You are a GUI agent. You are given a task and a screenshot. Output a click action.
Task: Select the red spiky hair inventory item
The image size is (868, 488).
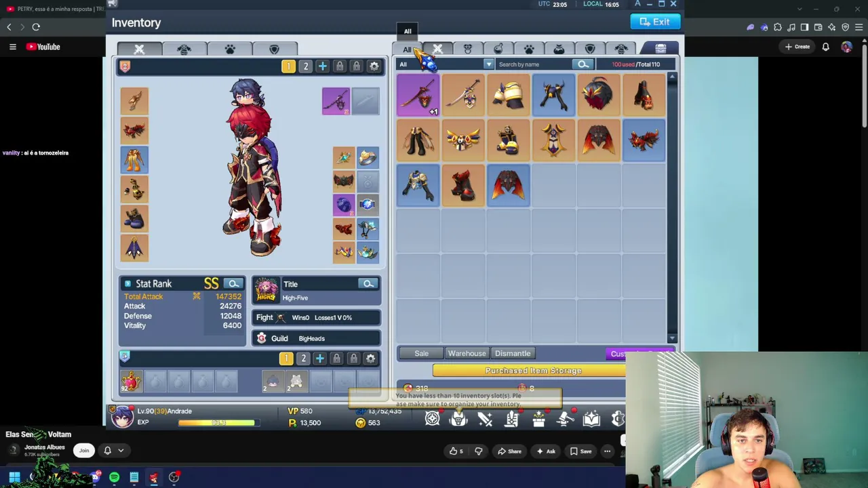point(599,95)
